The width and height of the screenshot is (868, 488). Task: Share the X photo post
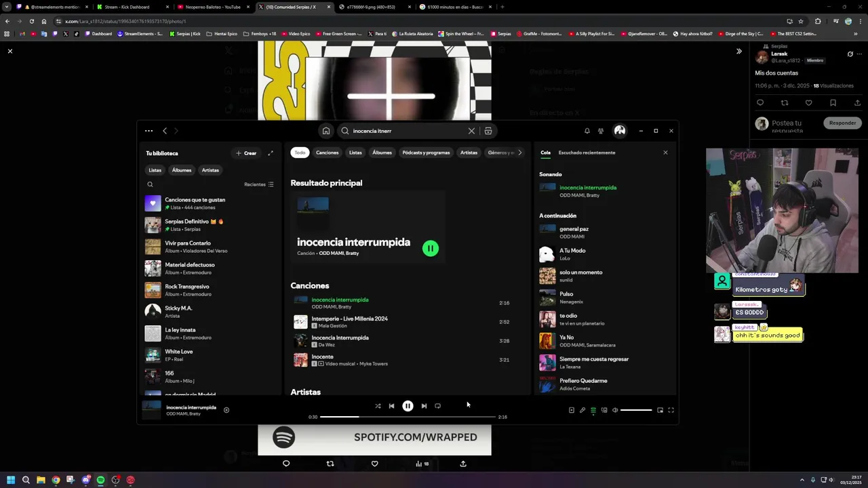click(x=463, y=464)
